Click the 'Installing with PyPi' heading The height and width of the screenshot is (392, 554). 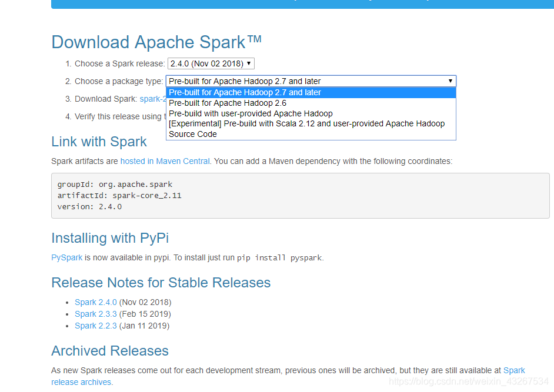(110, 238)
